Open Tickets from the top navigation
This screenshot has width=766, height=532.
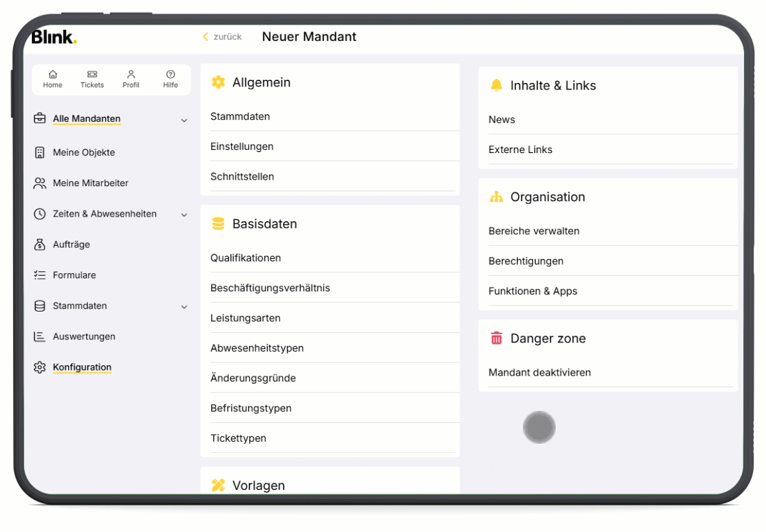[92, 75]
